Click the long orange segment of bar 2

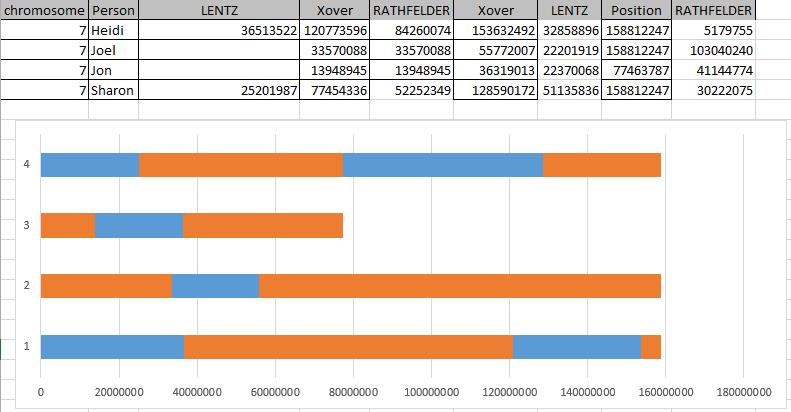[x=460, y=285]
